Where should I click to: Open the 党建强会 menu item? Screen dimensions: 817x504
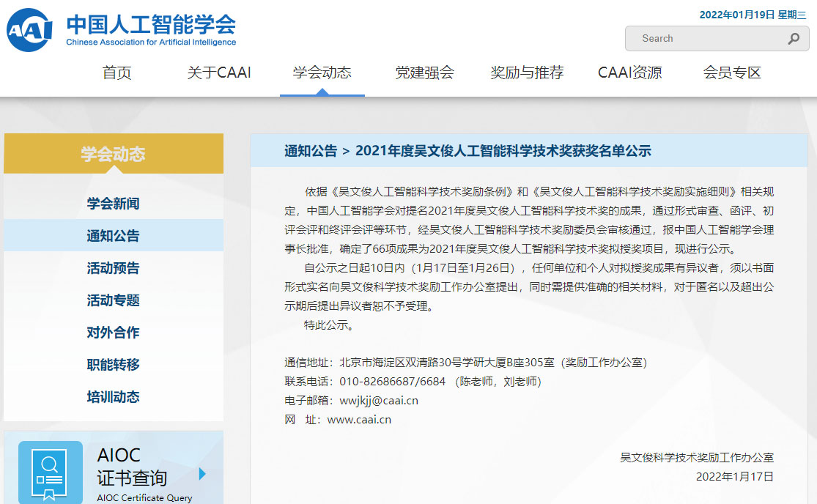tap(425, 73)
